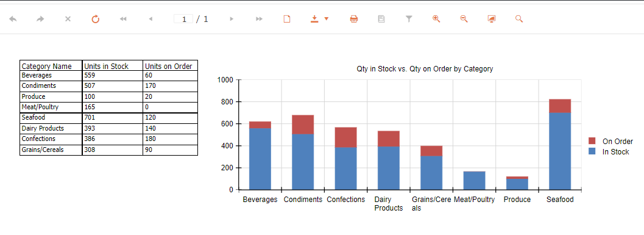Go to the next page arrow
This screenshot has height=235, width=644.
pos(232,19)
